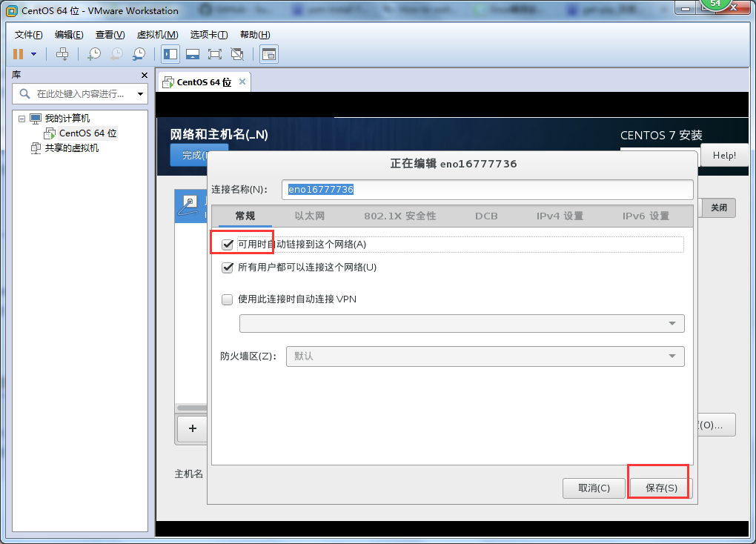
Task: Toggle the library sidebar view icon
Action: pos(170,54)
